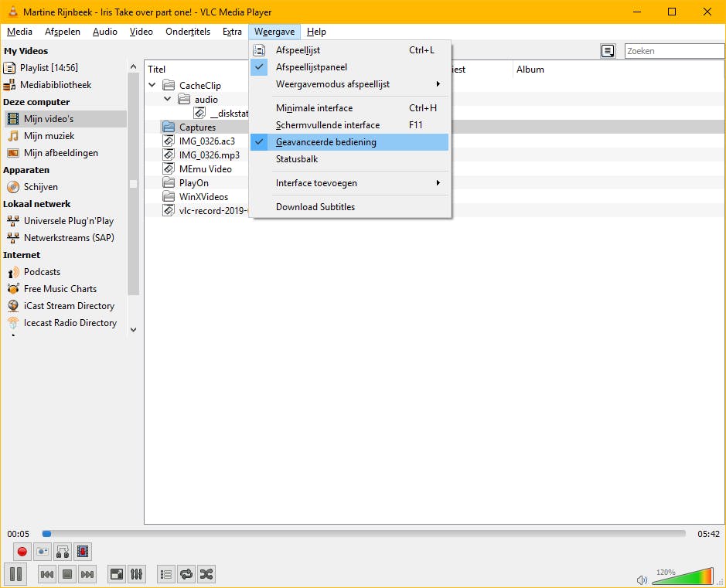726x588 pixels.
Task: Open the Media menu
Action: pyautogui.click(x=19, y=32)
